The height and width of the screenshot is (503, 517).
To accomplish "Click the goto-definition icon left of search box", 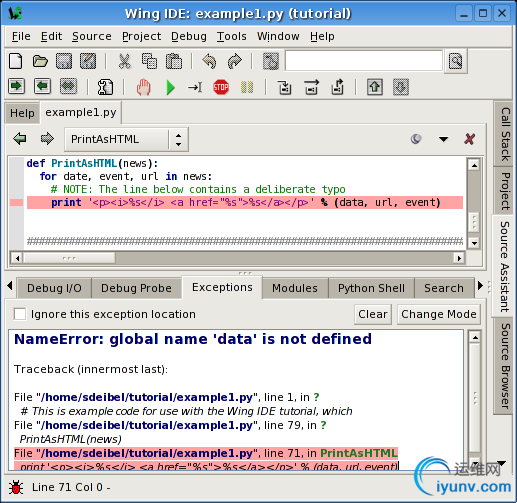I will (x=271, y=61).
